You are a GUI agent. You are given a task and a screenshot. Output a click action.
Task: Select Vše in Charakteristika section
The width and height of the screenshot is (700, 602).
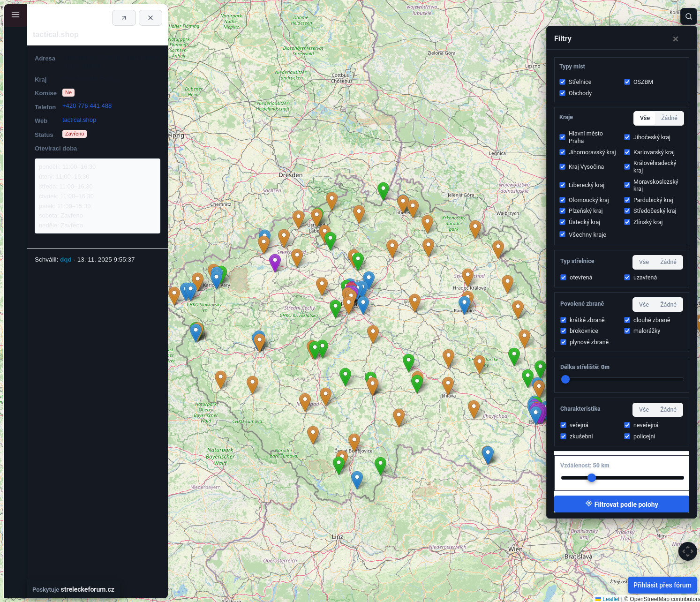click(x=644, y=410)
